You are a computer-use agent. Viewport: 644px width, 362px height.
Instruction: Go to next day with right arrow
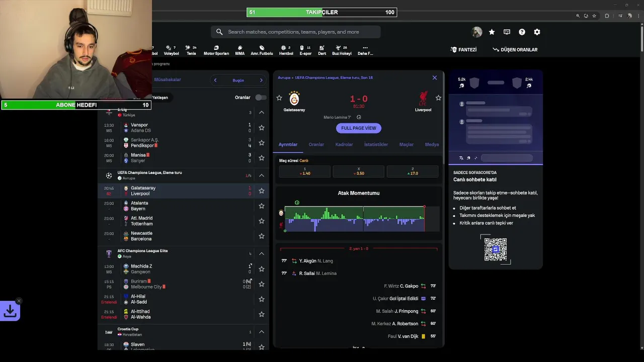click(261, 80)
